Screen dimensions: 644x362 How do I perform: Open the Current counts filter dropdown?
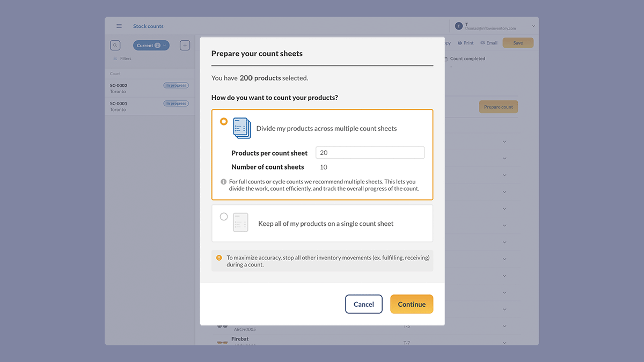(151, 45)
